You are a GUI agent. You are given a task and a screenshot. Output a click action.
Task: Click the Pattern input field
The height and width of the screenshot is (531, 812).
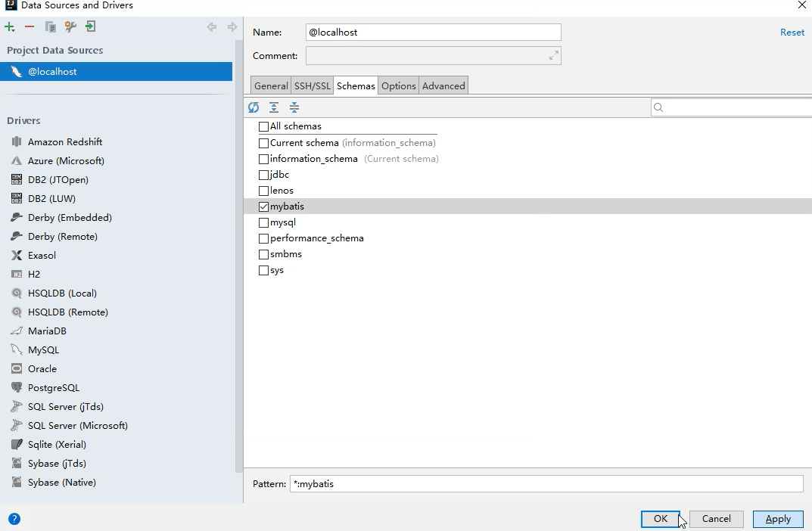(x=546, y=484)
